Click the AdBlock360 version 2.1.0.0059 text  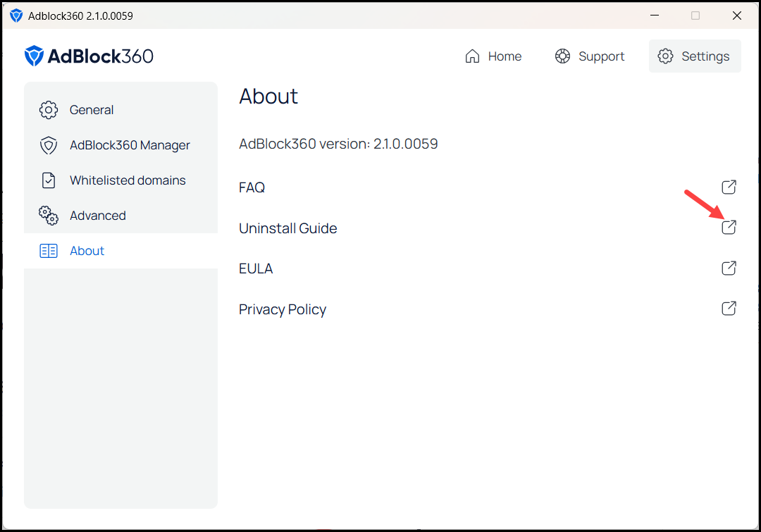(338, 144)
